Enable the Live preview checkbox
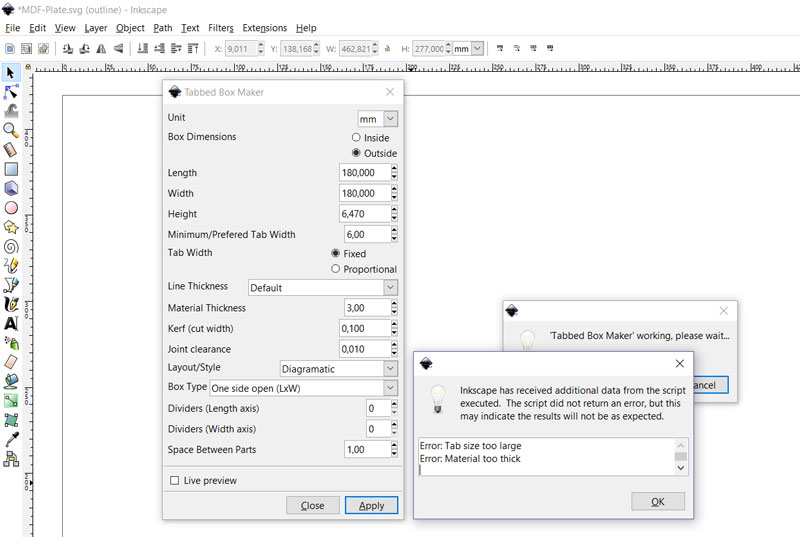Viewport: 800px width, 537px height. 174,480
